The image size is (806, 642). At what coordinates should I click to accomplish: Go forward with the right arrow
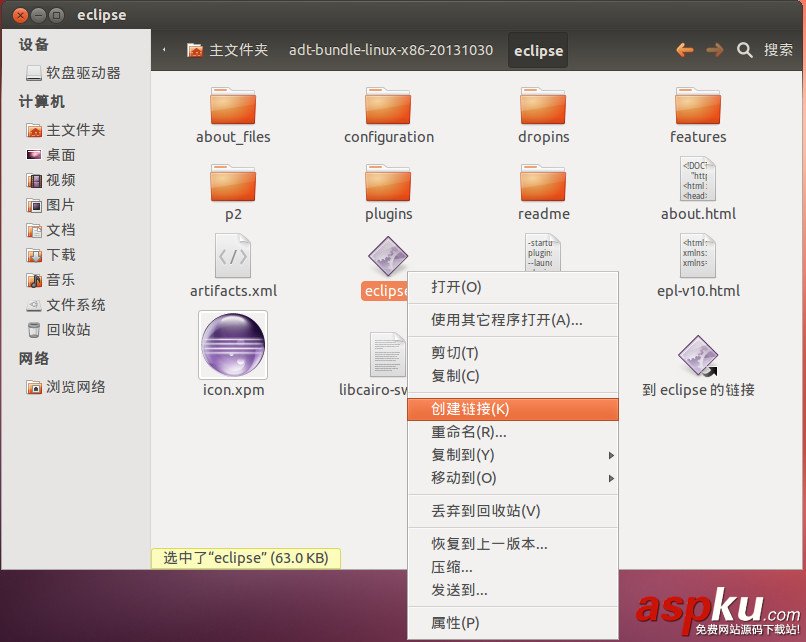click(x=715, y=50)
